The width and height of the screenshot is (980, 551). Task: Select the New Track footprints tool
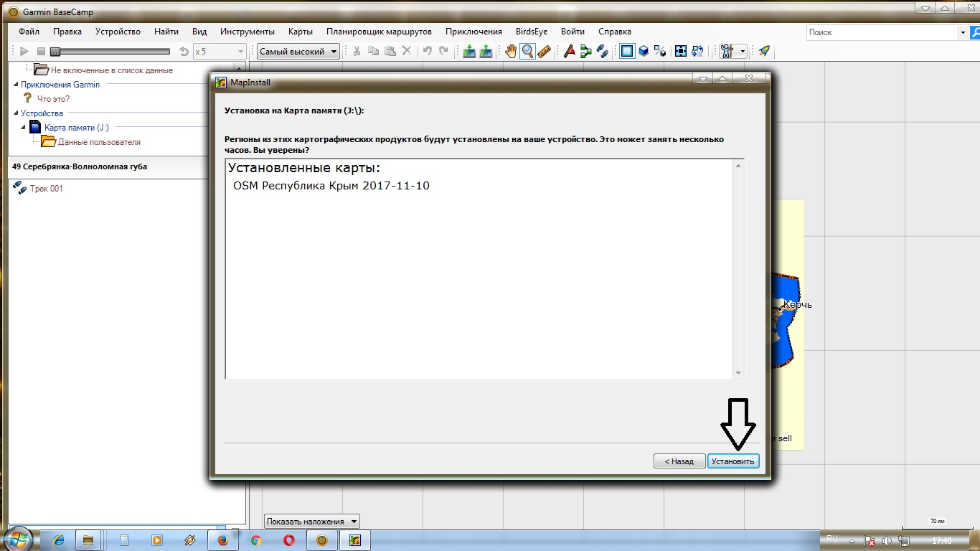click(x=602, y=51)
